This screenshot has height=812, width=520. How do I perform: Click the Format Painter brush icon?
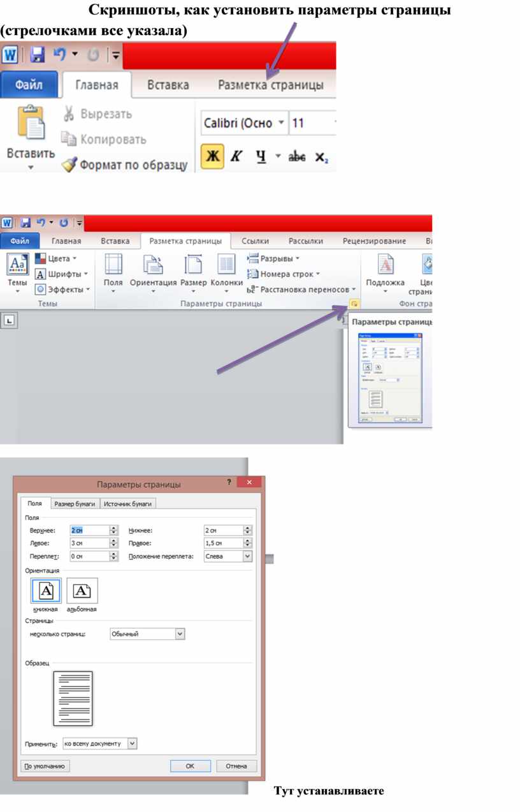(x=69, y=165)
